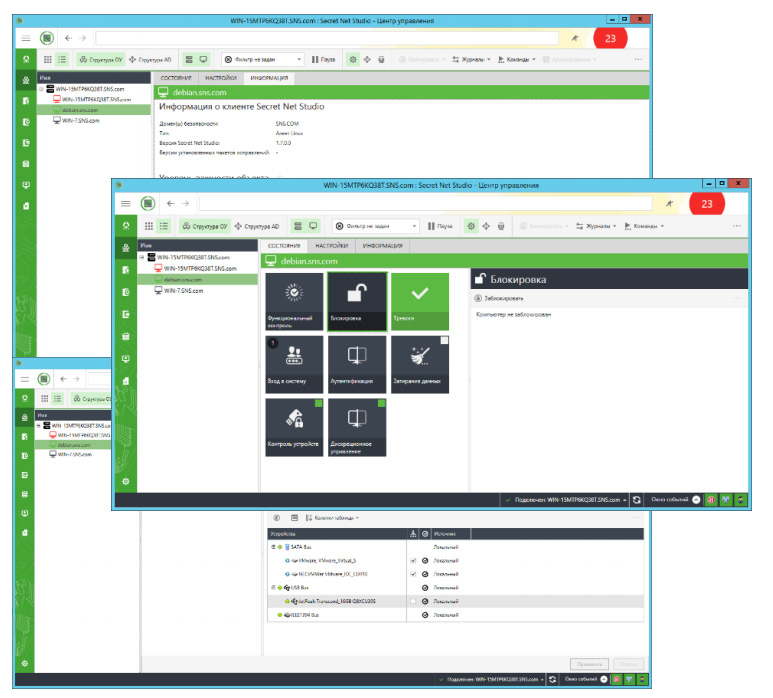Open the Фильтр не задан dropdown in the front window

[x=376, y=226]
